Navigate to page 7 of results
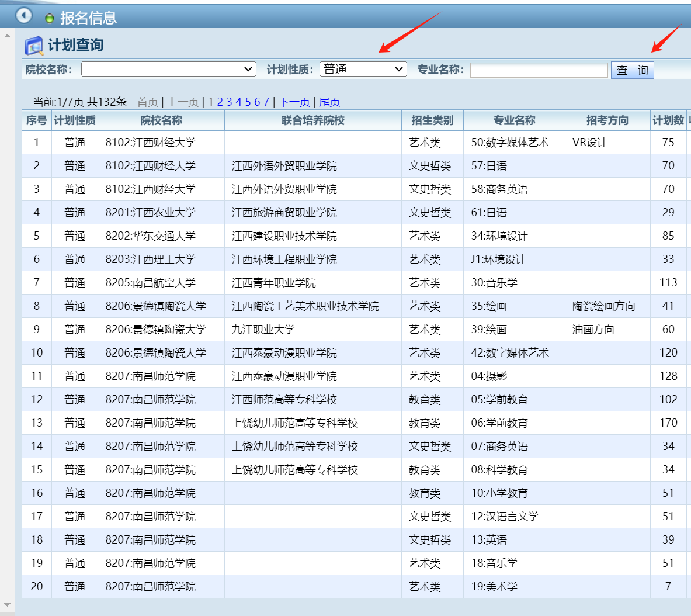Viewport: 691px width, 616px height. (x=266, y=102)
